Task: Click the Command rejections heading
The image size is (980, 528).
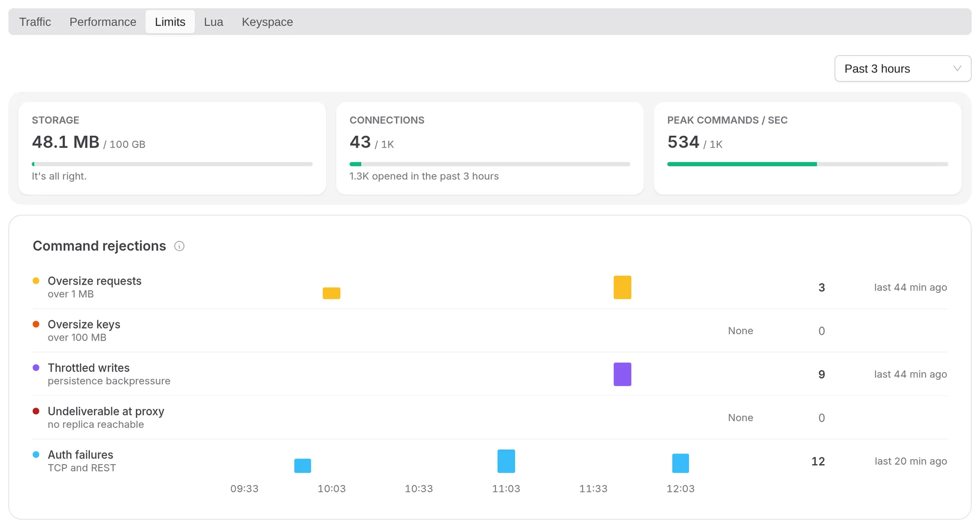Action: tap(99, 246)
